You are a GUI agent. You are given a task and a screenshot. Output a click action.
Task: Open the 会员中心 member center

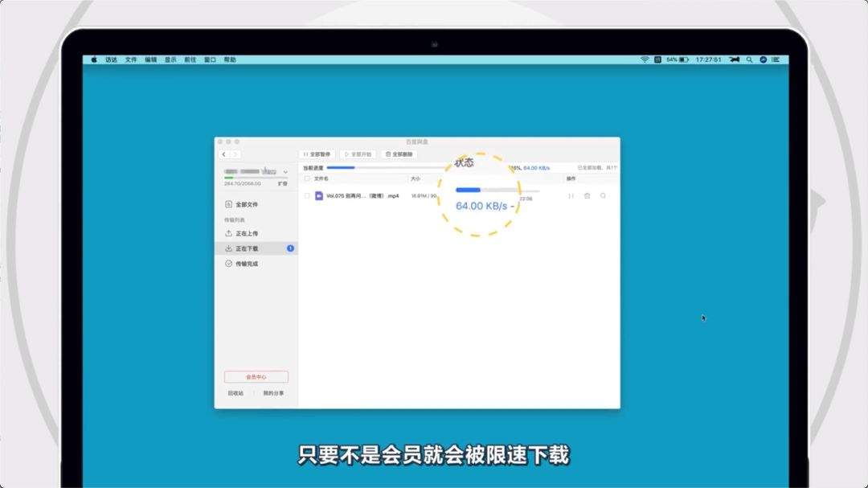click(256, 377)
